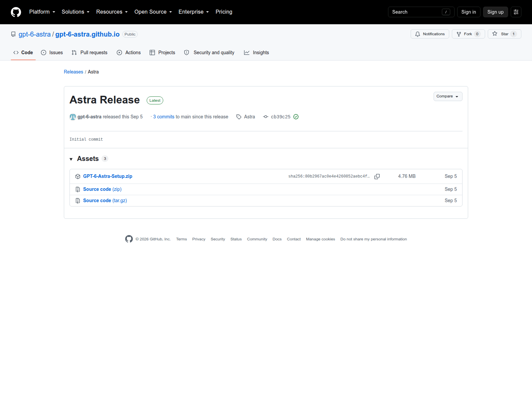Fork the repository
The image size is (532, 399).
coord(468,34)
